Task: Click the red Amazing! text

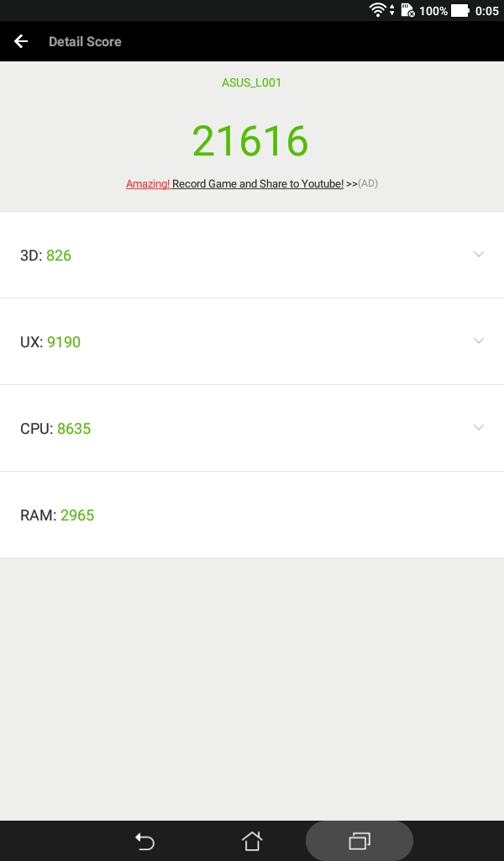Action: 148,183
